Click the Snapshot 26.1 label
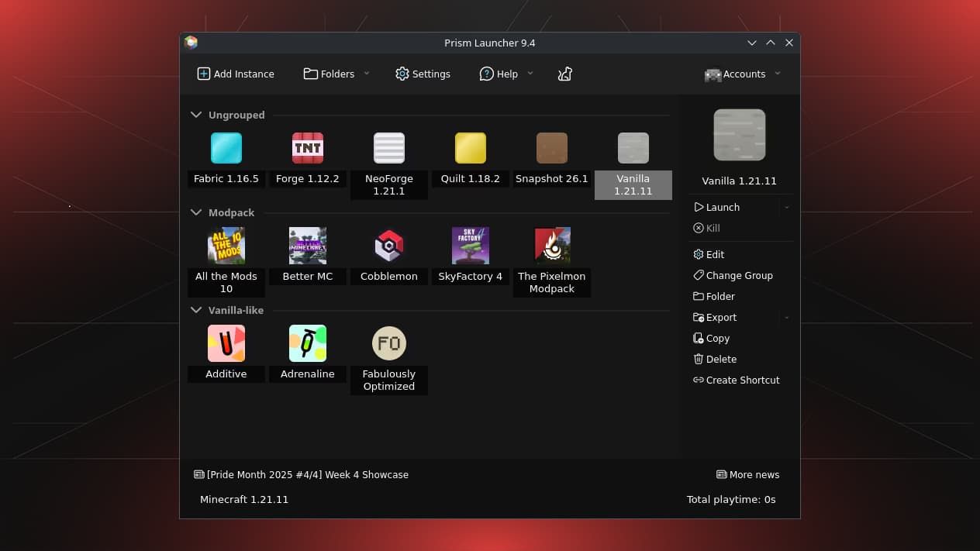 coord(552,178)
